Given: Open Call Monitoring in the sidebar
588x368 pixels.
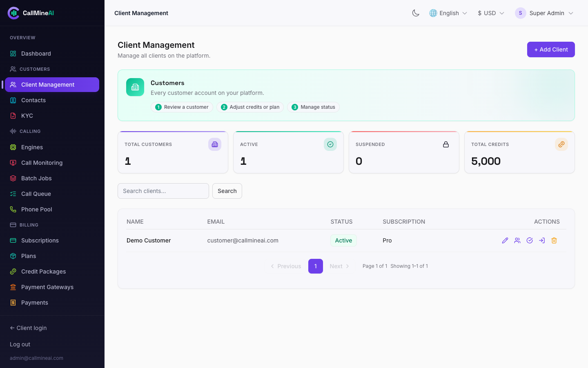Looking at the screenshot, I should (52, 163).
